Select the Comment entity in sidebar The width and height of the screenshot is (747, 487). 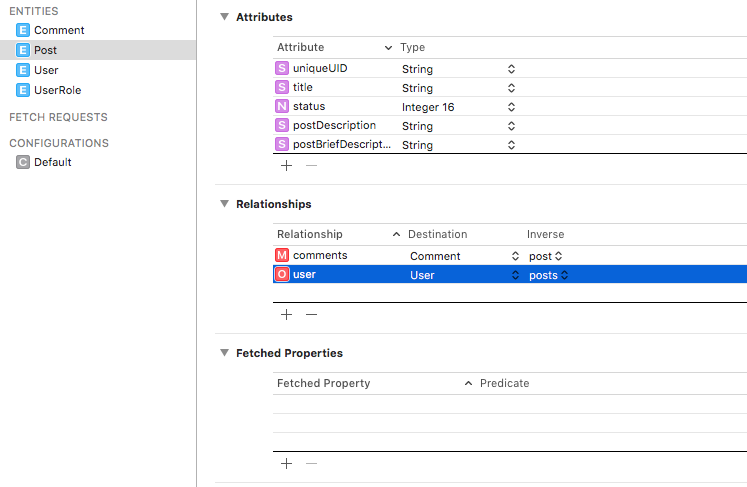(x=58, y=30)
